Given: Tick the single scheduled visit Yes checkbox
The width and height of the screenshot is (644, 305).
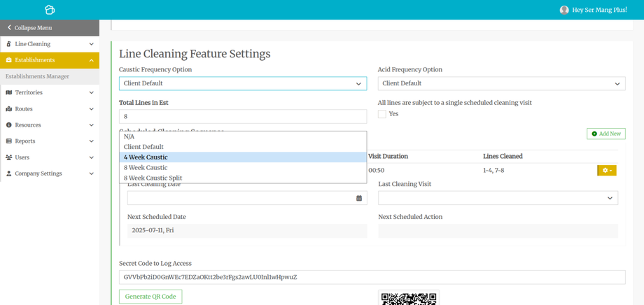Looking at the screenshot, I should pyautogui.click(x=382, y=114).
